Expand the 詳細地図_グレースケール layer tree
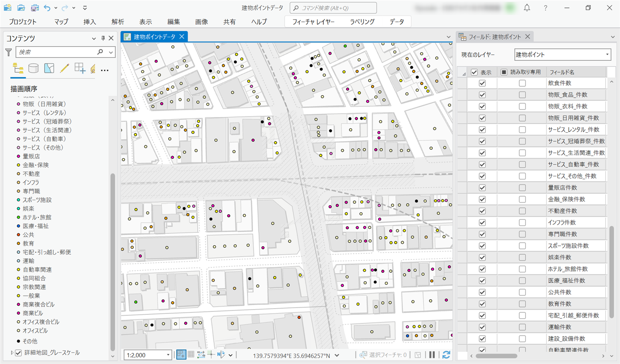 click(x=12, y=353)
